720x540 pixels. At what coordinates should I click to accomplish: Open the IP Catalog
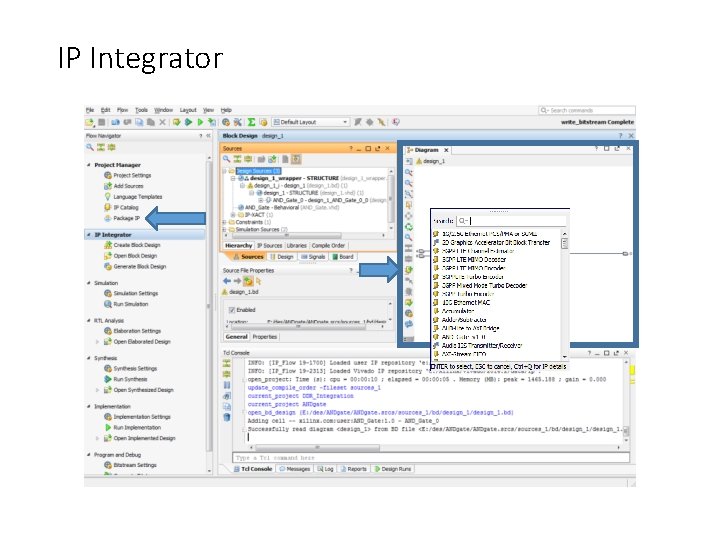pos(121,208)
